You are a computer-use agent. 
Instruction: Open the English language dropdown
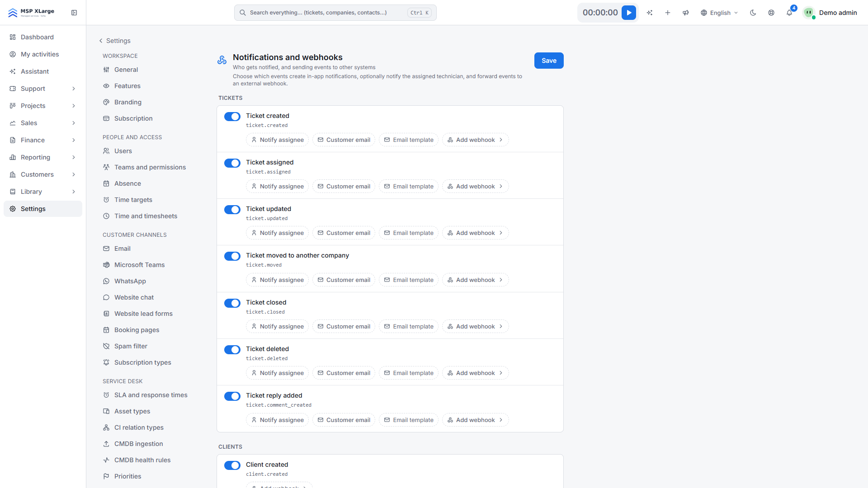(719, 13)
